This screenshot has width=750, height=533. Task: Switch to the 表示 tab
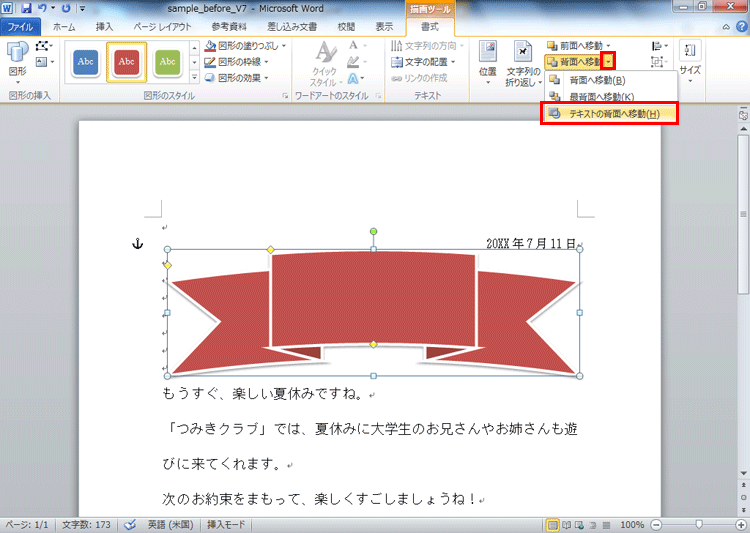[384, 27]
